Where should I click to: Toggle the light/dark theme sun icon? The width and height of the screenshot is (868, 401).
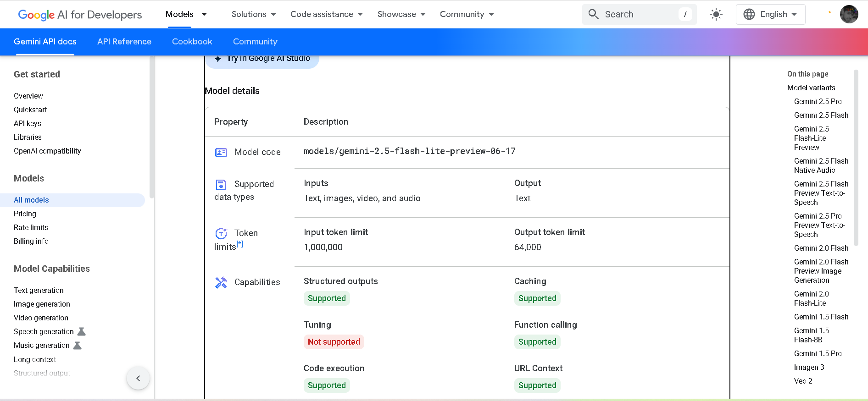pyautogui.click(x=716, y=14)
